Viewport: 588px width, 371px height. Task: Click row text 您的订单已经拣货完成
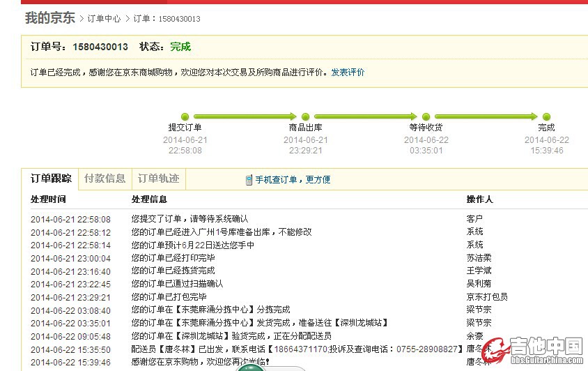173,271
